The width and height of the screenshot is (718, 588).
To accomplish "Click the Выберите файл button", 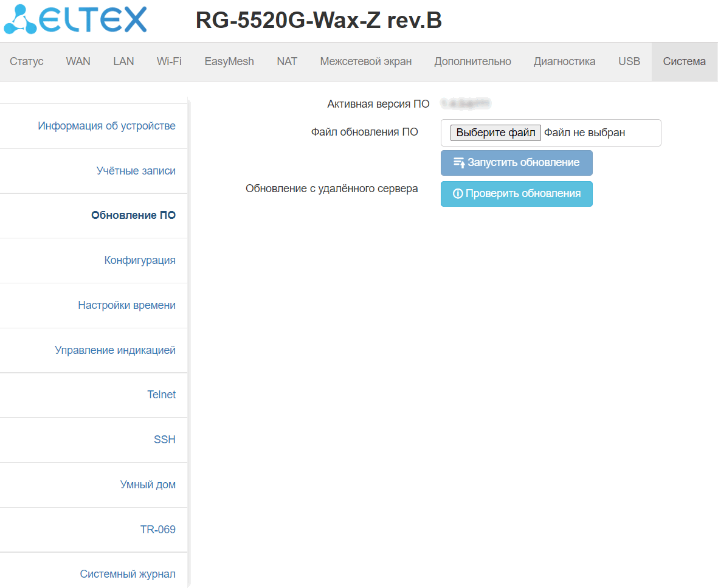I will (495, 133).
